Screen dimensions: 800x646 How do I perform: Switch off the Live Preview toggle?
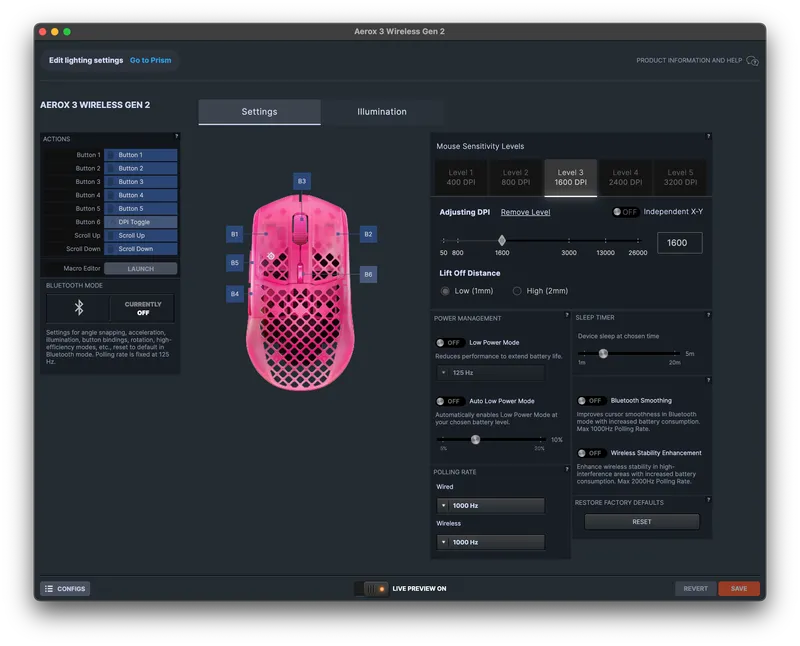pyautogui.click(x=371, y=588)
